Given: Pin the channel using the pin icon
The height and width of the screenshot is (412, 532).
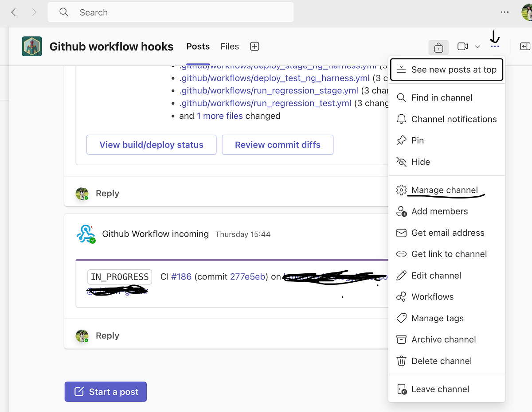Looking at the screenshot, I should 401,140.
